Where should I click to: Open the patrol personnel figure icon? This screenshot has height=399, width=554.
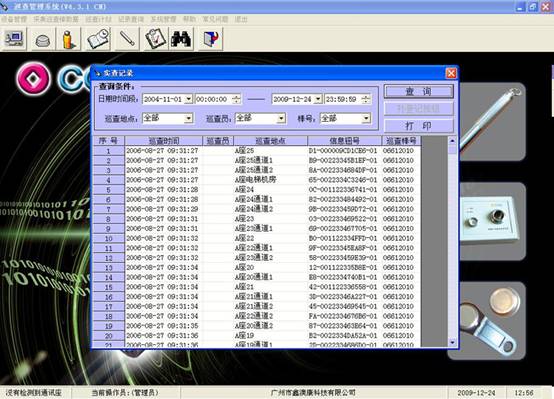(x=69, y=40)
